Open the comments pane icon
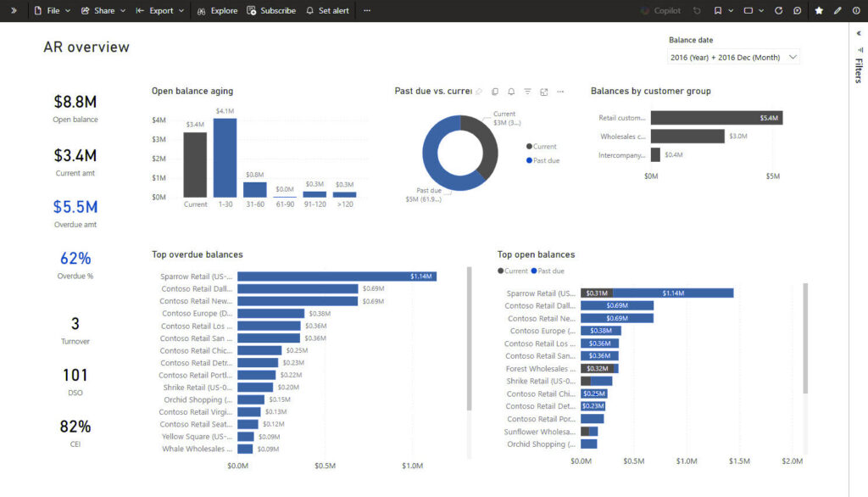The height and width of the screenshot is (497, 868). (797, 11)
